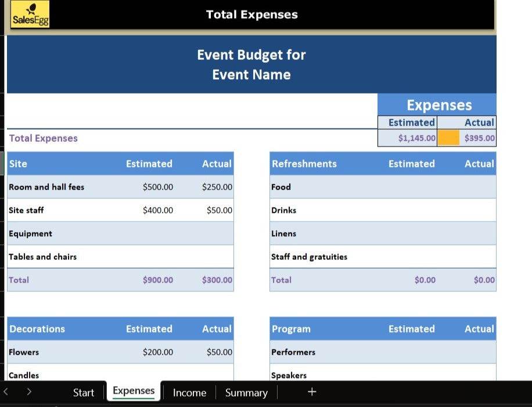Click the Event Budget for Event Name title
The width and height of the screenshot is (532, 407).
pos(251,65)
